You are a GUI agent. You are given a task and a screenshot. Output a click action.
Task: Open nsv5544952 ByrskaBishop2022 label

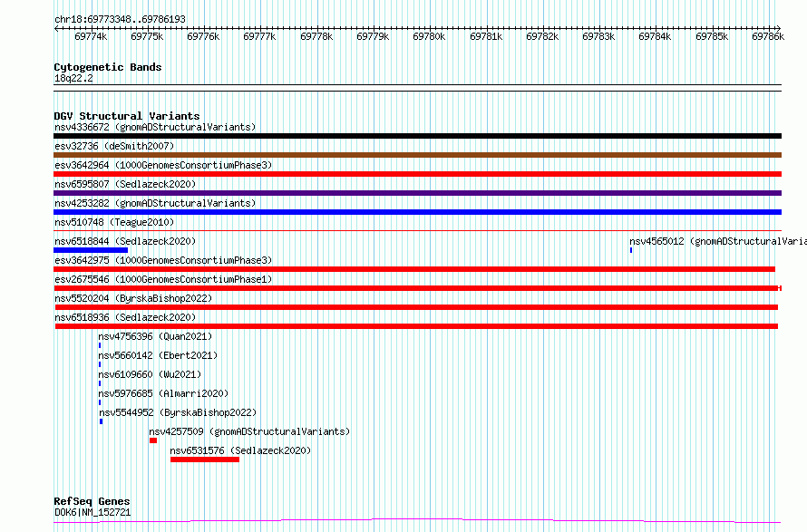pos(178,412)
